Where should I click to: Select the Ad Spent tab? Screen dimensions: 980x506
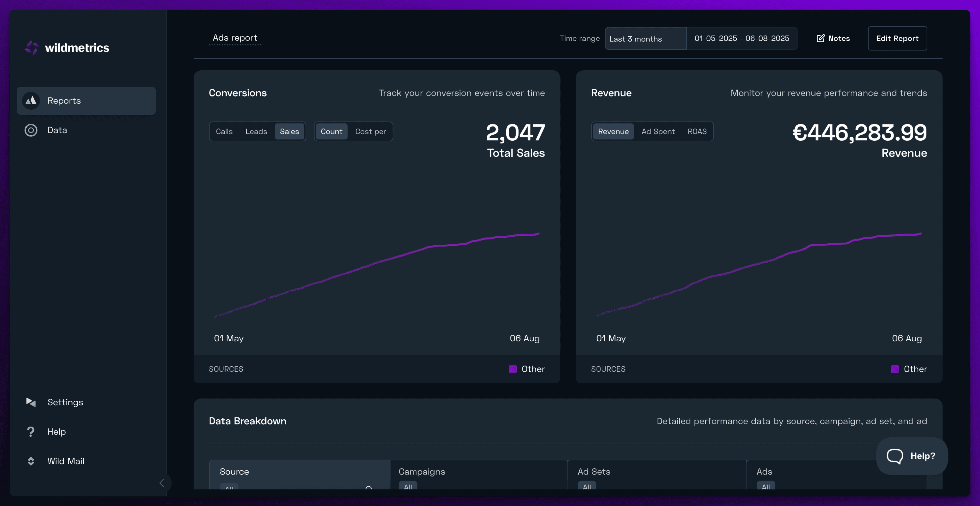pos(658,132)
